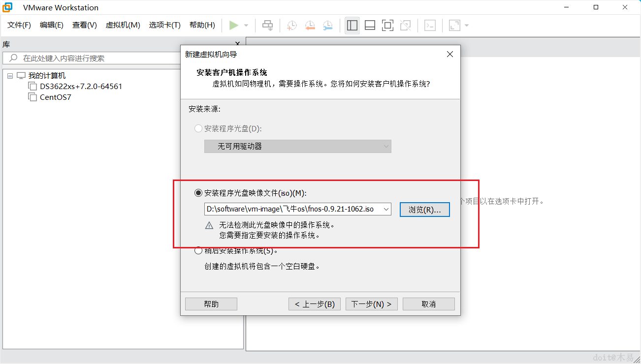Screen dimensions: 641x364
Task: Send Ctrl+Alt+Del to the virtual machine
Action: click(267, 25)
